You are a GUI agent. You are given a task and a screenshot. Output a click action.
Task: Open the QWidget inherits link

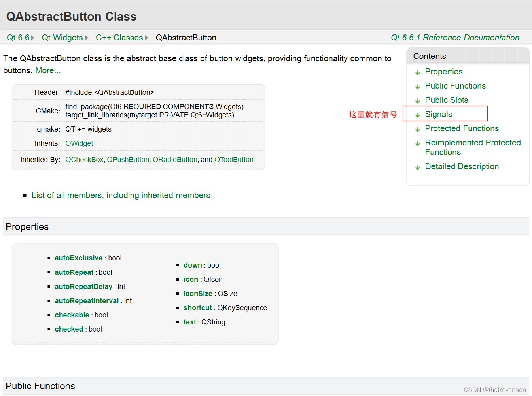click(x=79, y=143)
